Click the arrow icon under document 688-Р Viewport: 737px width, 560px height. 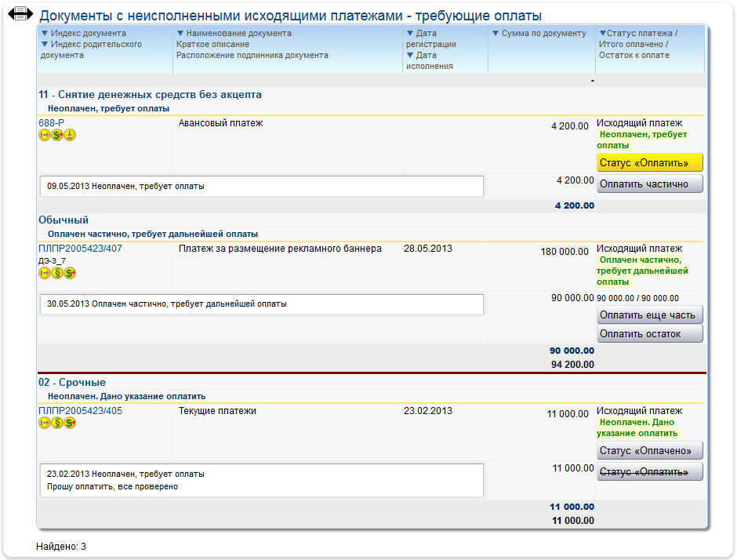45,136
